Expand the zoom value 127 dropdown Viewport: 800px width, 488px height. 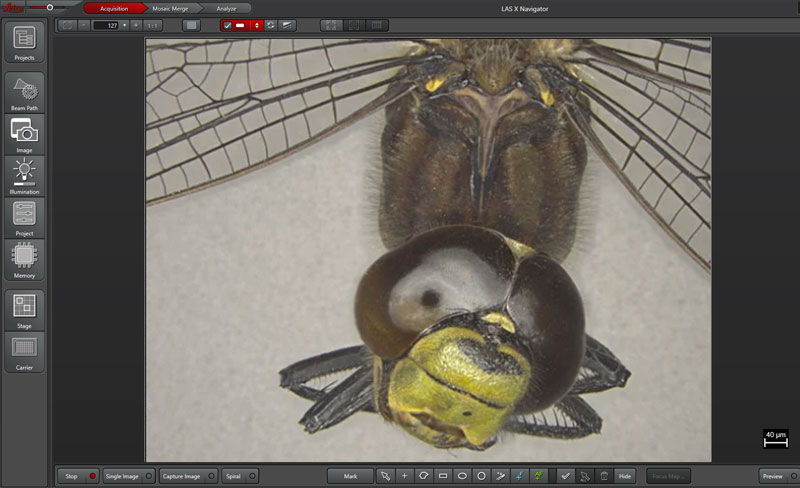[x=124, y=24]
